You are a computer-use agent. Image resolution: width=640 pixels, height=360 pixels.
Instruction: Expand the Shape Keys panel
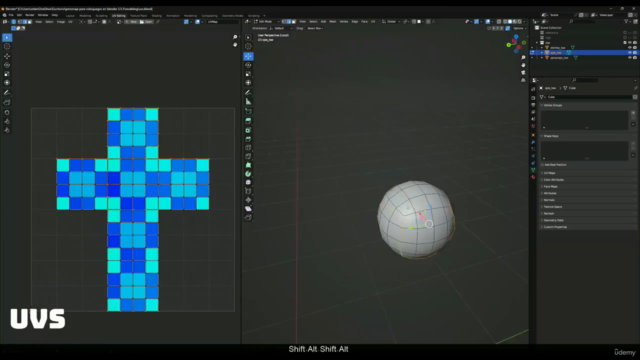click(588, 136)
